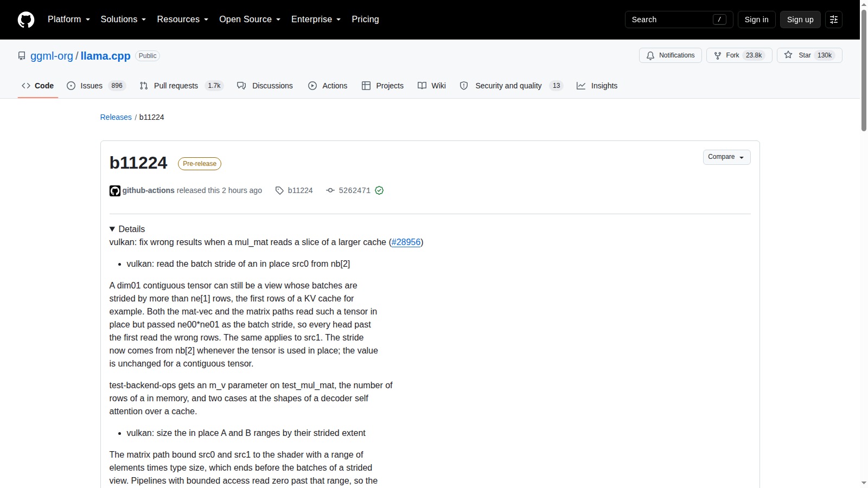Image resolution: width=868 pixels, height=488 pixels.
Task: Go to the Discussions tab
Action: click(x=265, y=86)
